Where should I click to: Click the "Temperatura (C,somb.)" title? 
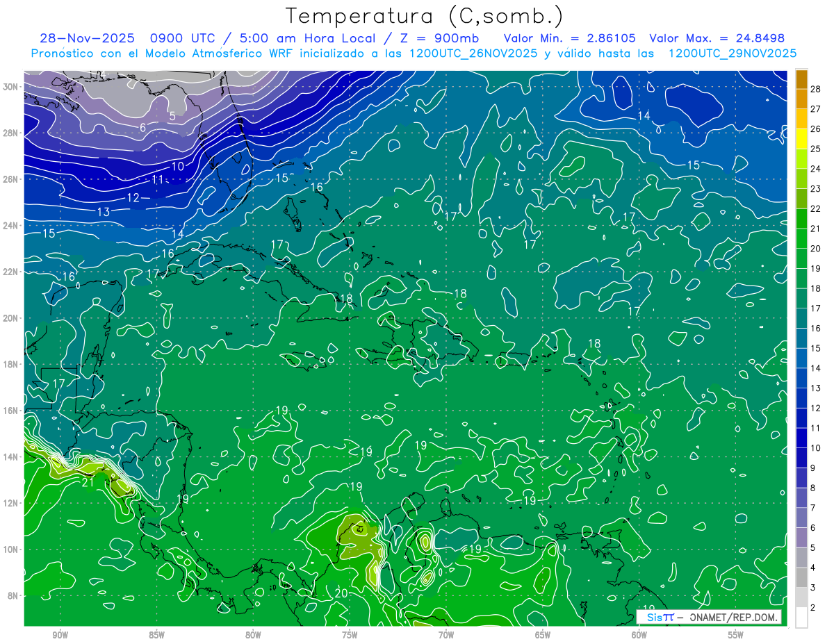425,16
